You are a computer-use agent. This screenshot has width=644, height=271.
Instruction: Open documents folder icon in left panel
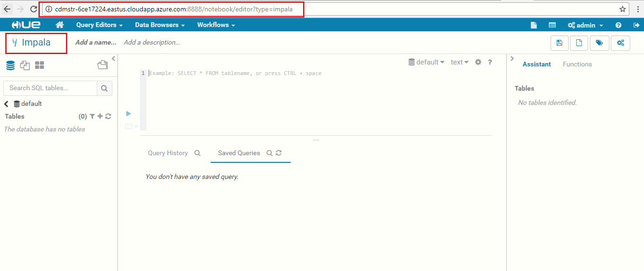pos(102,65)
